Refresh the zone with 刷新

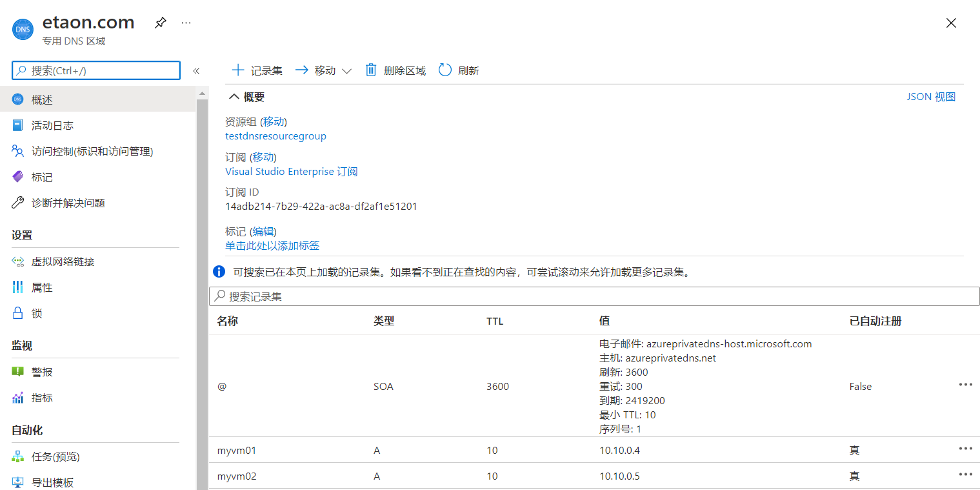point(459,70)
